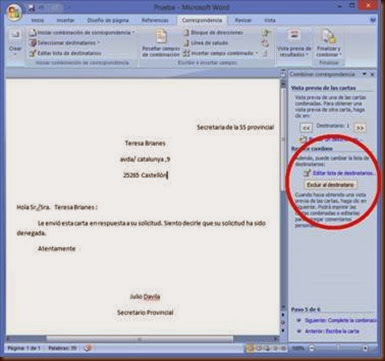Click Excluir al destinatario button
385x361 pixels.
click(330, 185)
